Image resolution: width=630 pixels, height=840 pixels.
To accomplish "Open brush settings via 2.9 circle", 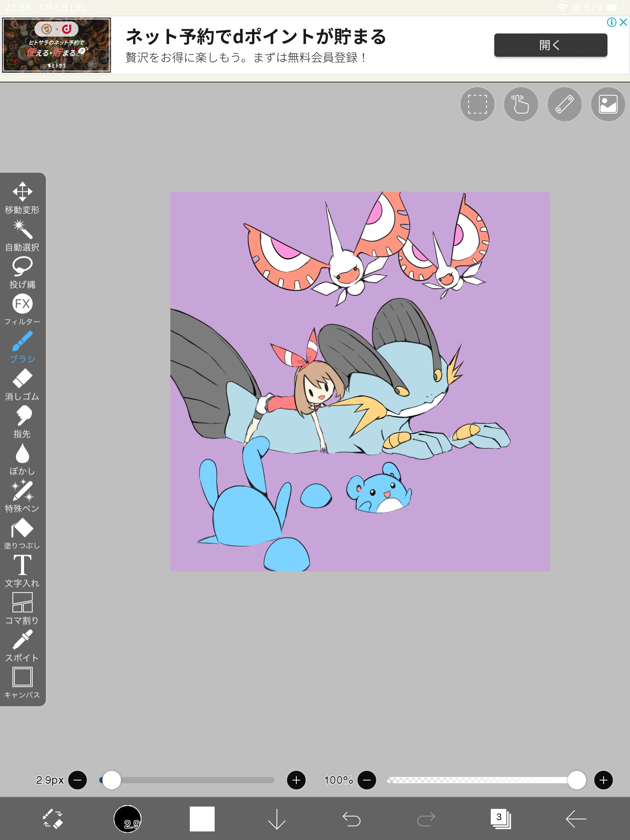I will tap(128, 819).
